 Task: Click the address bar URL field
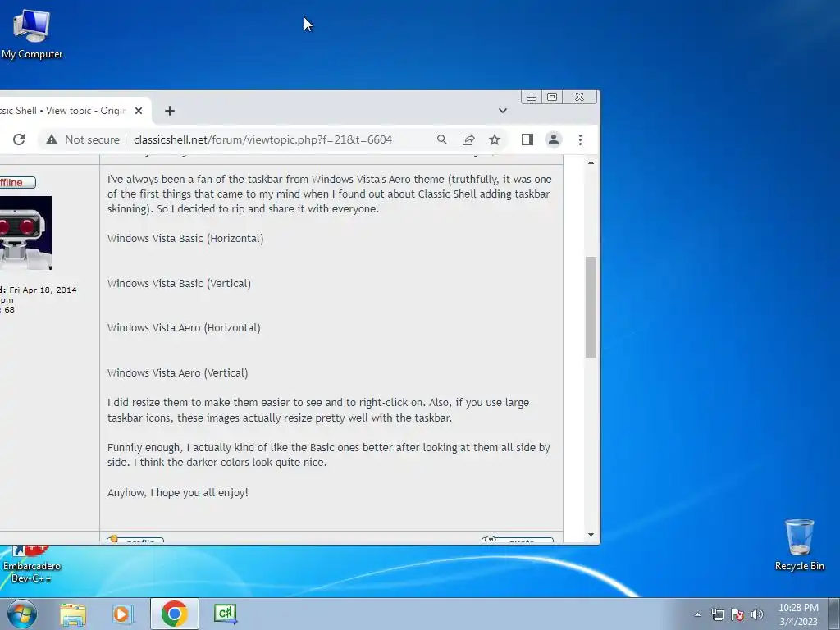pos(262,139)
